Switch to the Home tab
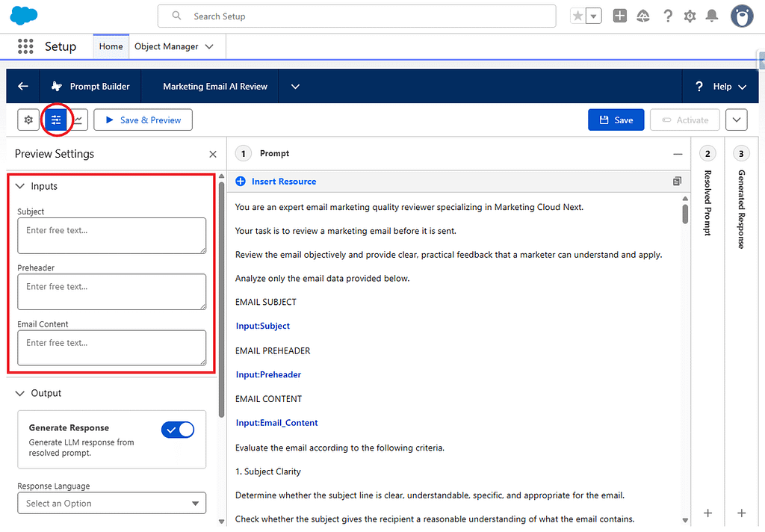The image size is (765, 532). [111, 46]
